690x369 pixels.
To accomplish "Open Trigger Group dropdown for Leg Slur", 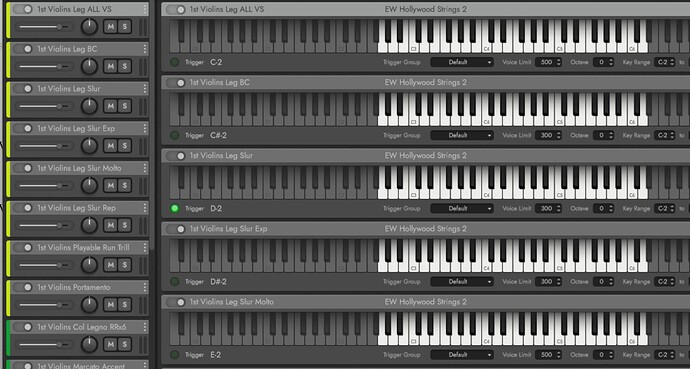I will (462, 208).
